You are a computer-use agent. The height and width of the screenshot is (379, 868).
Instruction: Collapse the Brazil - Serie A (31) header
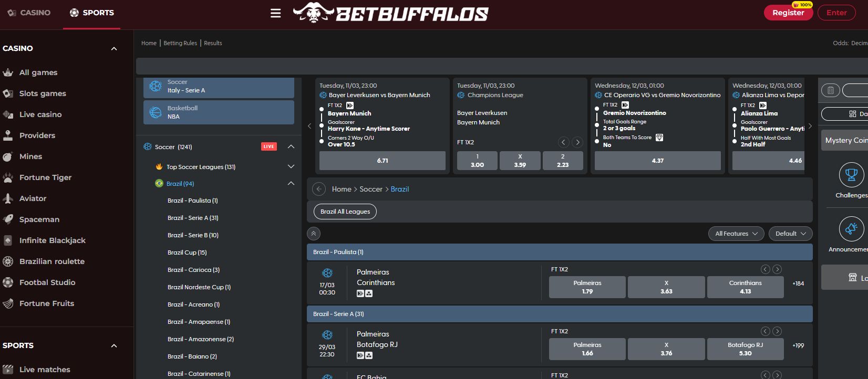click(560, 314)
